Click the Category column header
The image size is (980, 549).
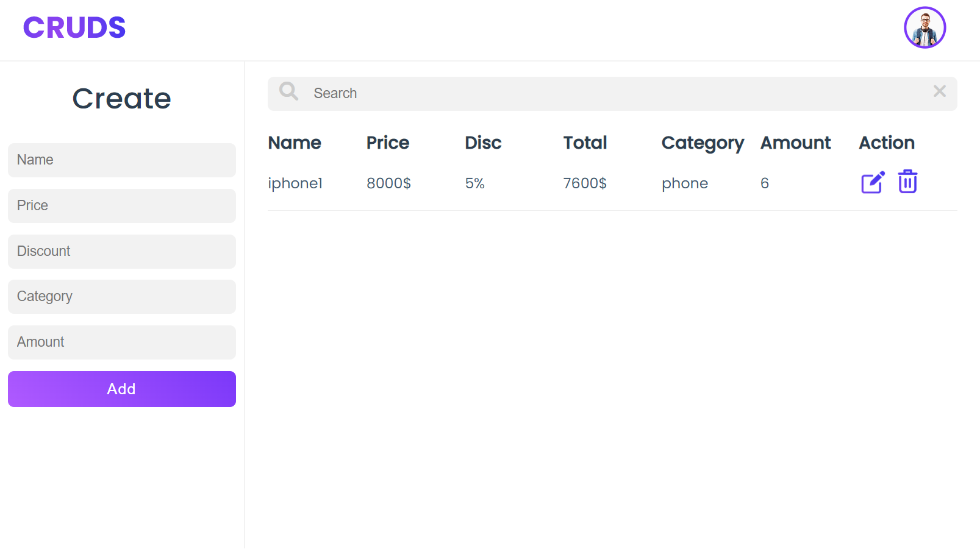pos(703,143)
